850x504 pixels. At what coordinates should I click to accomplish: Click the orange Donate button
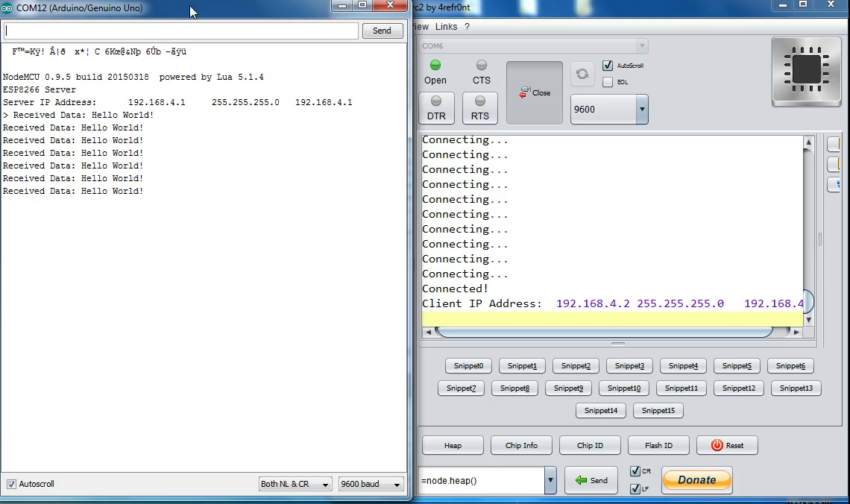click(696, 480)
